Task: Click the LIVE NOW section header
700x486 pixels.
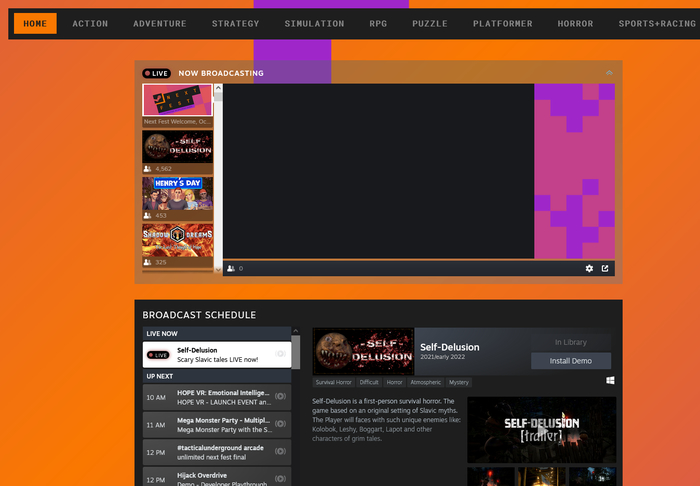Action: (x=217, y=334)
